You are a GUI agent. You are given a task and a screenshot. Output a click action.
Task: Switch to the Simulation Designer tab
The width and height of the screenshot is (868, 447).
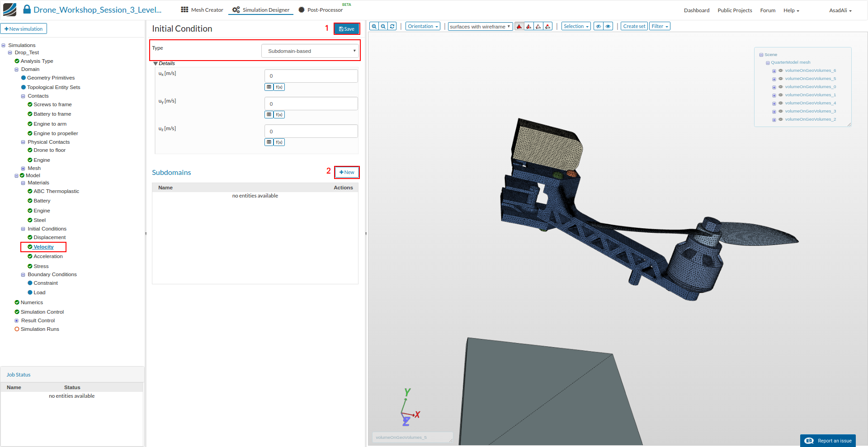point(261,10)
